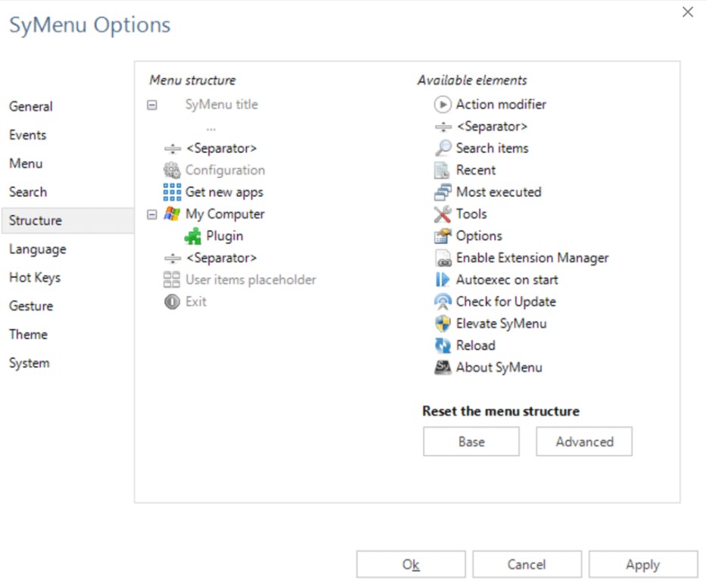Viewport: 707px width, 588px height.
Task: Collapse the My Computer tree node
Action: pyautogui.click(x=152, y=214)
